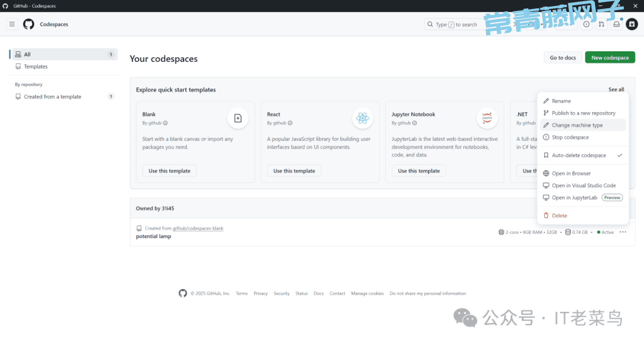
Task: Choose Delete from the context menu
Action: (x=583, y=215)
